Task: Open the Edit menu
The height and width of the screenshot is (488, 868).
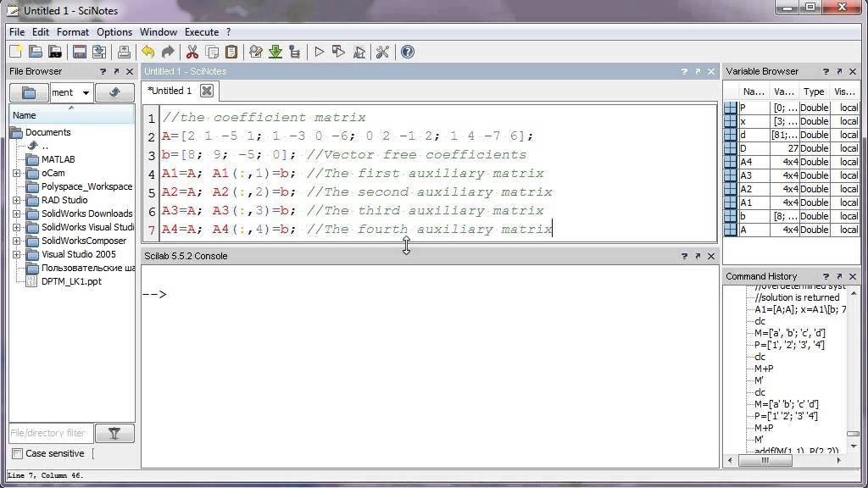Action: click(x=41, y=32)
